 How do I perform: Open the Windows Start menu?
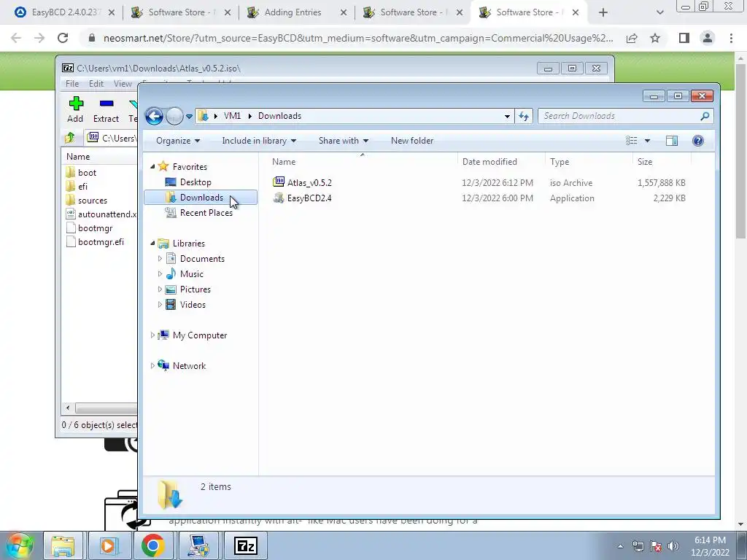20,545
